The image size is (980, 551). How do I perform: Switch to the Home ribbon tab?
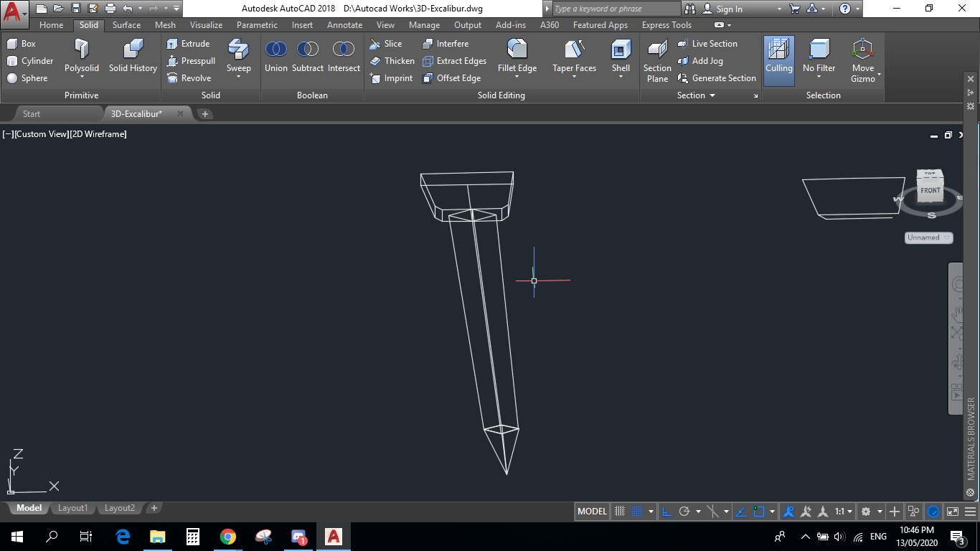pyautogui.click(x=51, y=25)
